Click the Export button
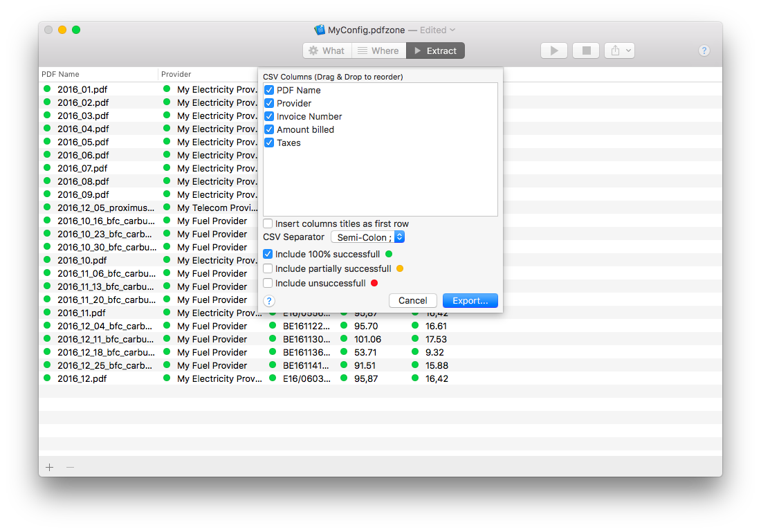761x532 pixels. point(470,300)
